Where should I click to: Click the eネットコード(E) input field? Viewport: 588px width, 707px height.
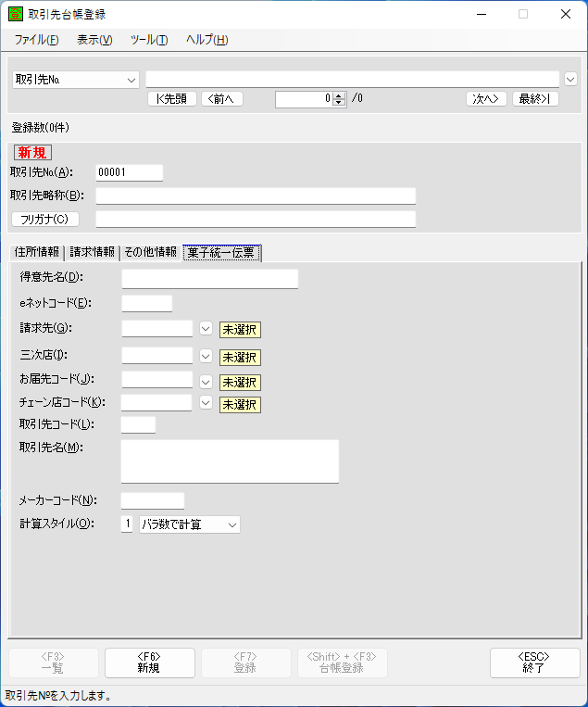click(x=147, y=303)
